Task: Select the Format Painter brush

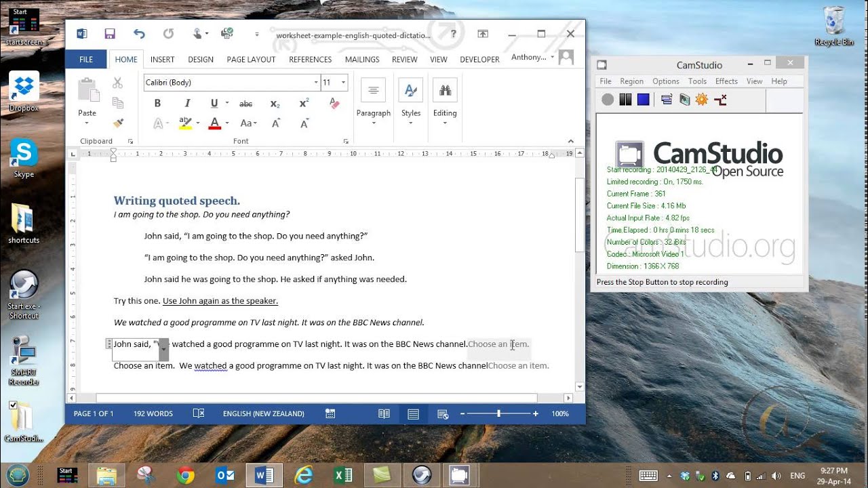Action: tap(117, 123)
